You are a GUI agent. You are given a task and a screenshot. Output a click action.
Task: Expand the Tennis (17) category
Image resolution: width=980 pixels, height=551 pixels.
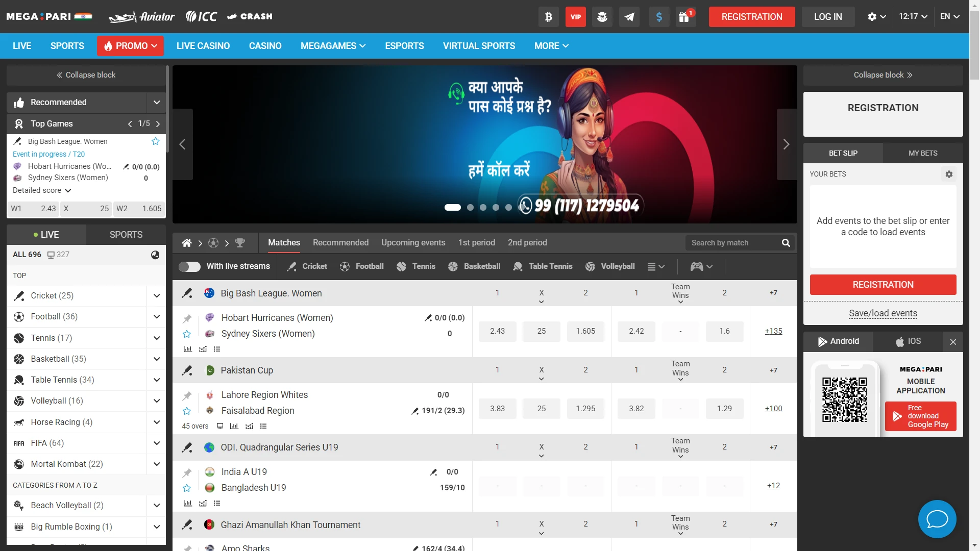pyautogui.click(x=157, y=338)
